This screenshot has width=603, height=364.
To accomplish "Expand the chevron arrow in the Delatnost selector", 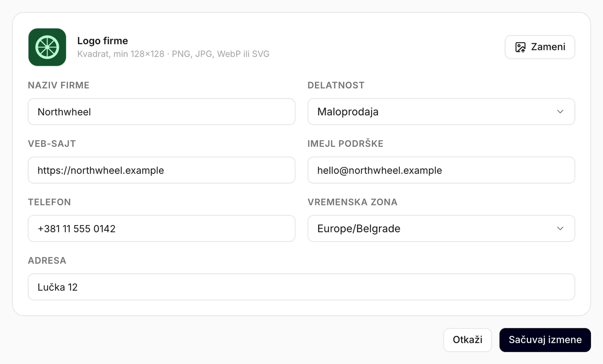I will (x=560, y=112).
